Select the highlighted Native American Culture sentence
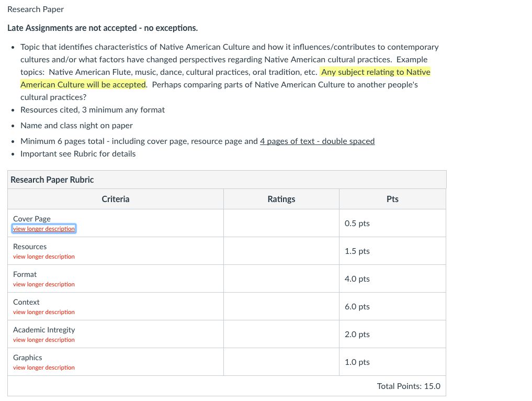532x401 pixels. [225, 79]
